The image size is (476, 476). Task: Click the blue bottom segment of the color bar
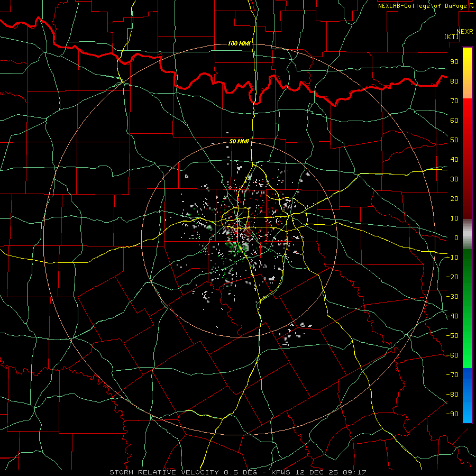pyautogui.click(x=467, y=396)
